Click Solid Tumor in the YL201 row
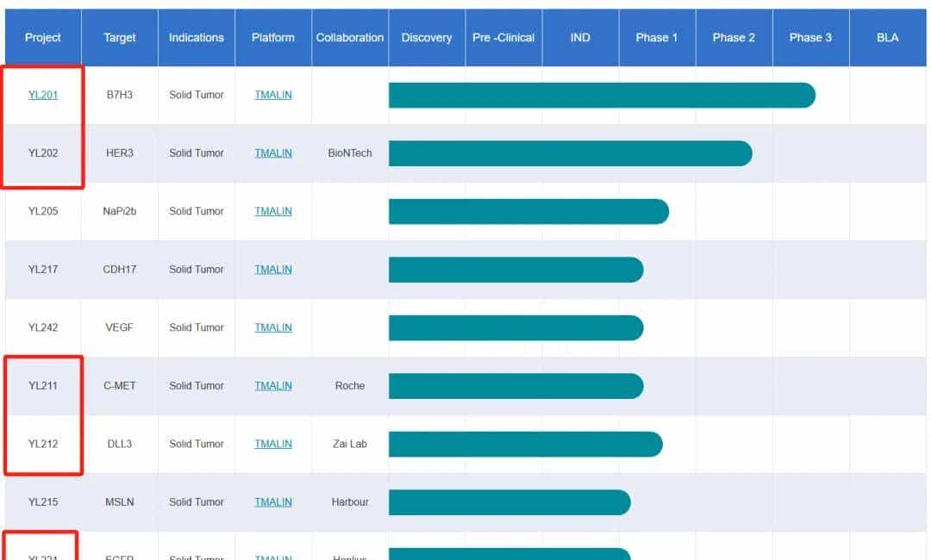The width and height of the screenshot is (931, 560). pos(196,95)
